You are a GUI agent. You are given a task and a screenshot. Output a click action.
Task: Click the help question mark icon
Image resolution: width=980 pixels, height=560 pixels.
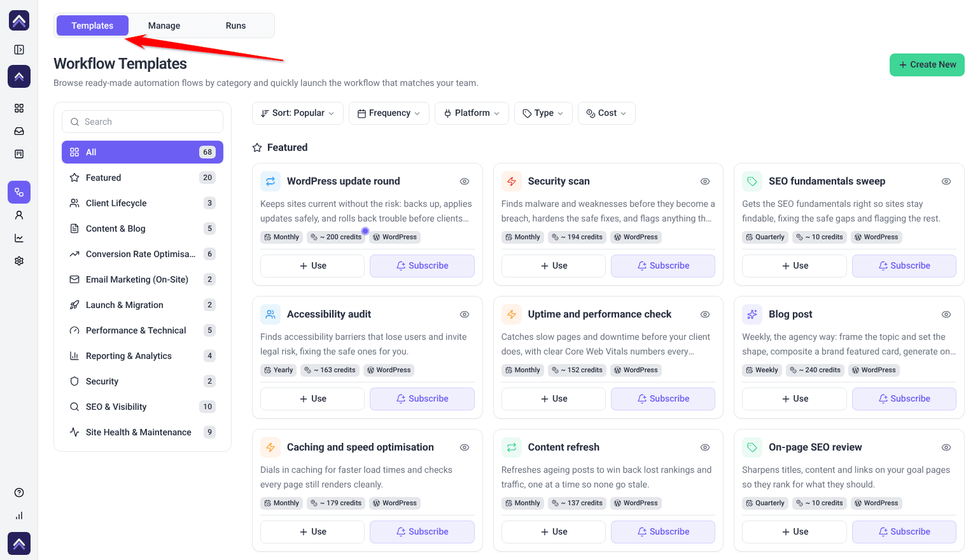[x=19, y=493]
